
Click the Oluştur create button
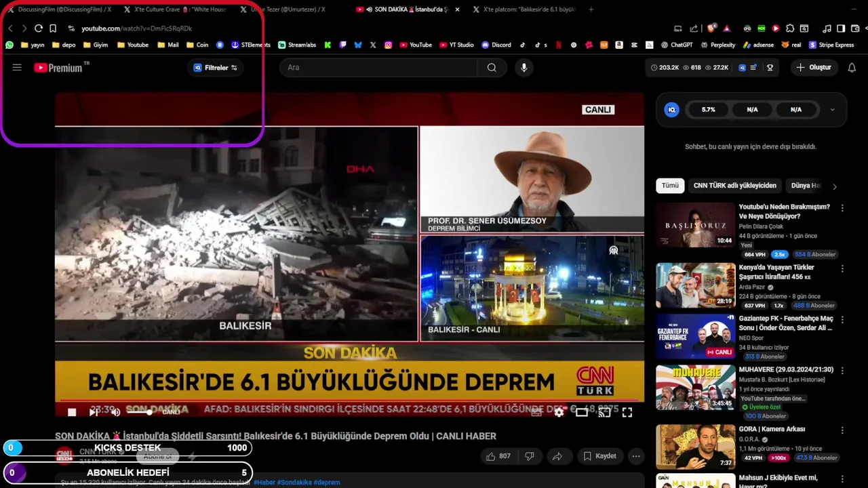(814, 68)
